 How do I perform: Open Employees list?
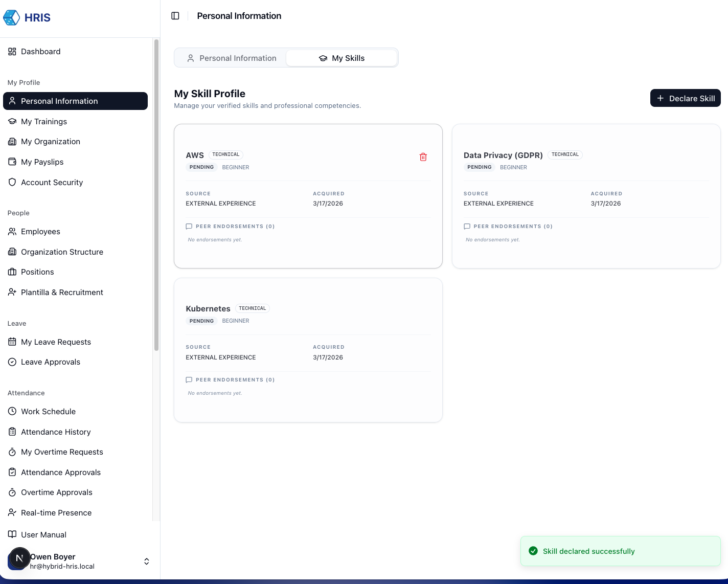click(x=40, y=232)
